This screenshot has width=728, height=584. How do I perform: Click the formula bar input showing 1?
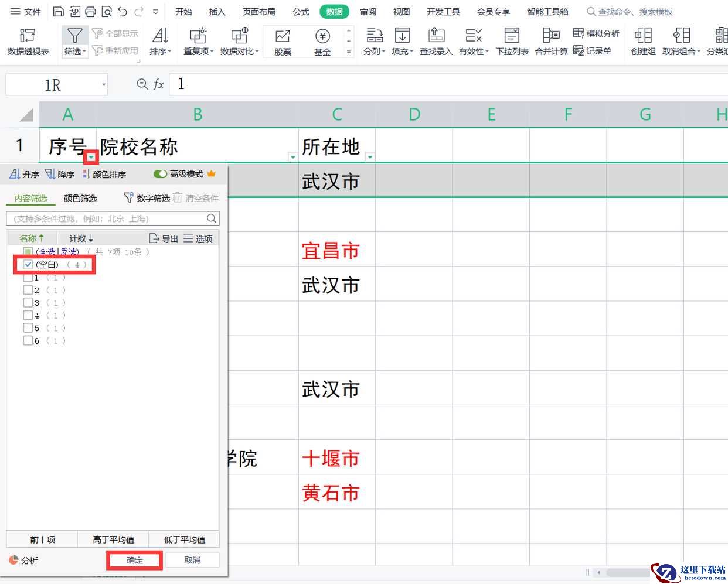point(448,84)
